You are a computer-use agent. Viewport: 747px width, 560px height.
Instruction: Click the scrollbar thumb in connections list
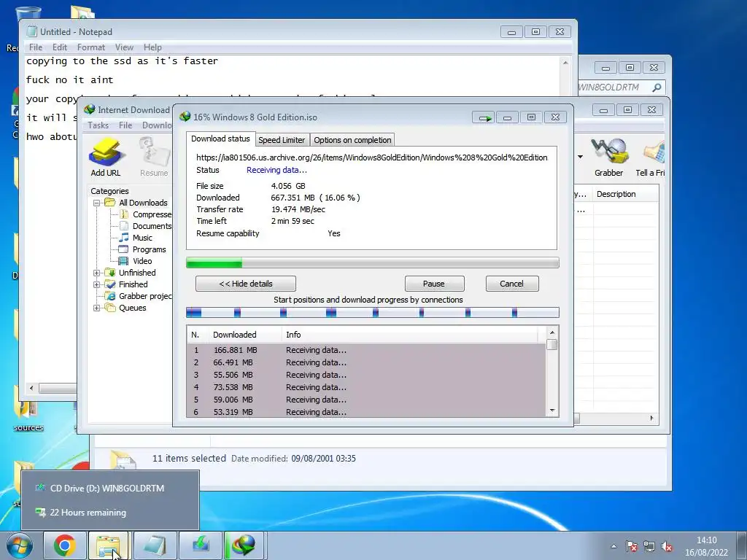point(552,345)
